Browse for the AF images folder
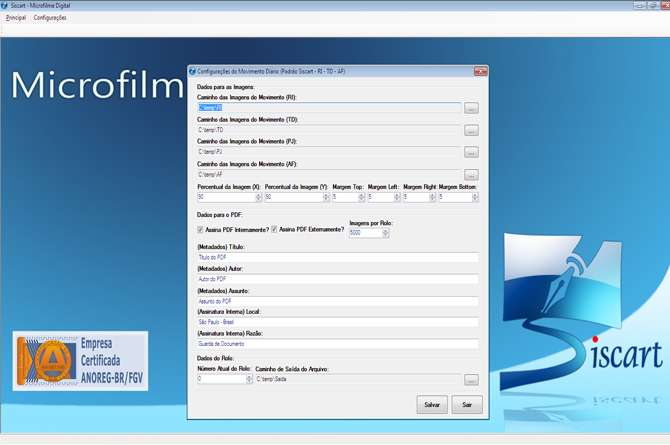 [471, 175]
